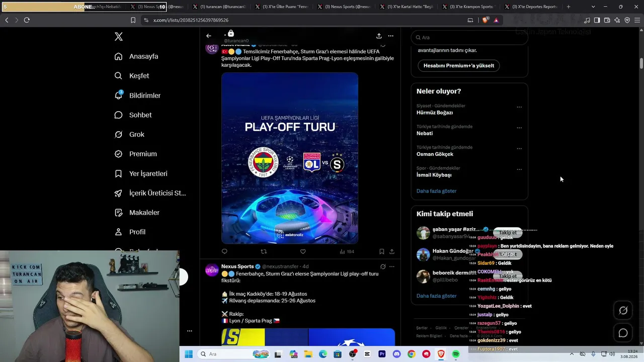Click Hesabını Premium+'a yükselt button
The width and height of the screenshot is (644, 362).
[x=459, y=66]
